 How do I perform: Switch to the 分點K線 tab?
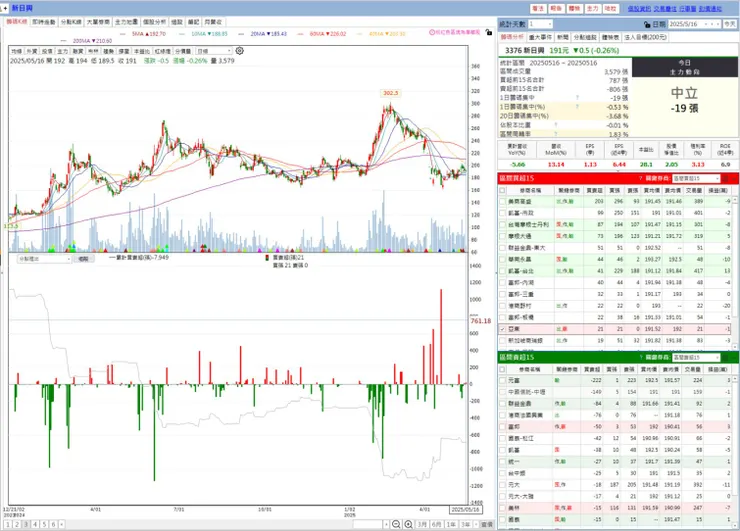(x=71, y=22)
